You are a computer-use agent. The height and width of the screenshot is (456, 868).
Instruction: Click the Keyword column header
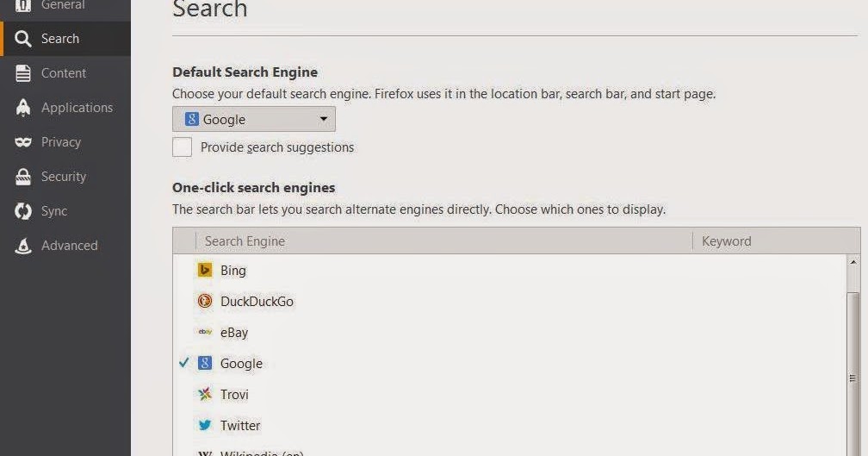click(x=775, y=241)
